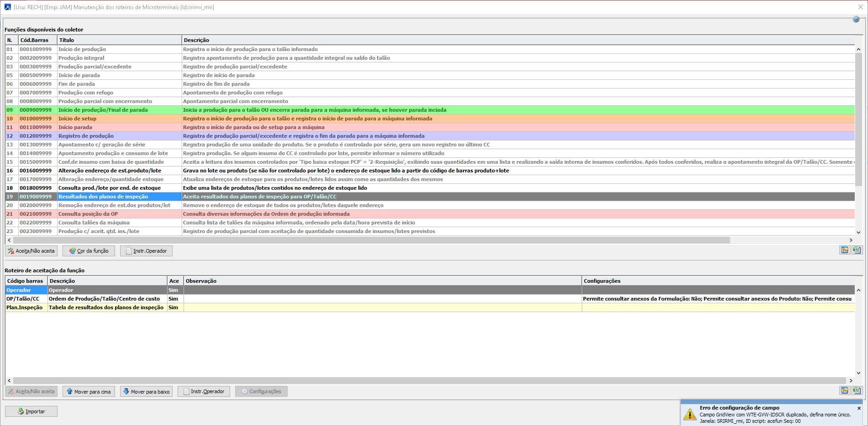Viewport: 868px width, 426px height.
Task: Select the 'Início de produção' function row
Action: (x=430, y=49)
